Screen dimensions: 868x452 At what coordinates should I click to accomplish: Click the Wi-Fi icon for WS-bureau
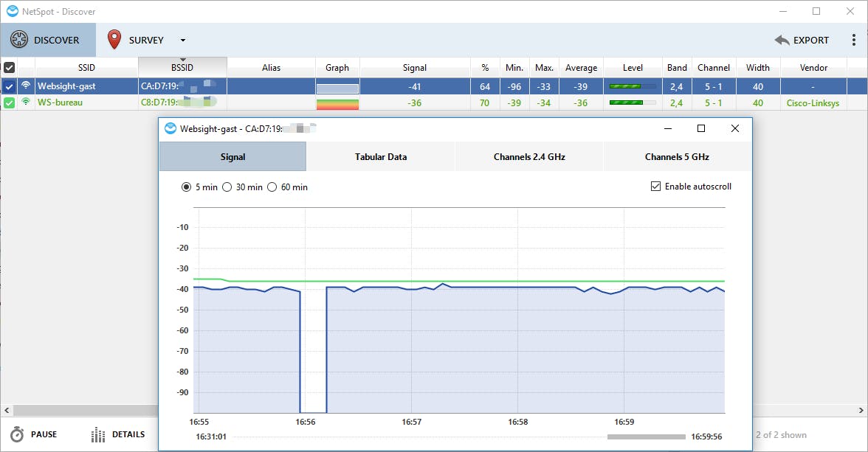tap(26, 102)
